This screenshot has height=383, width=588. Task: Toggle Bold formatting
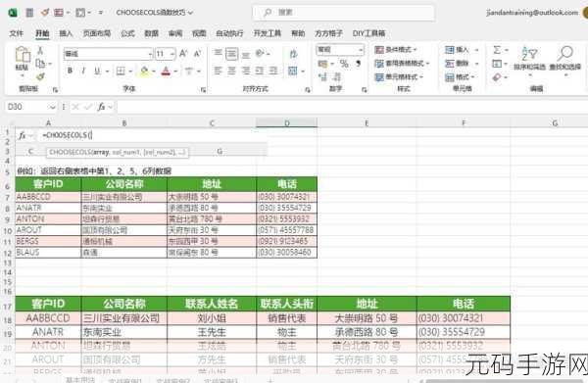pyautogui.click(x=70, y=71)
